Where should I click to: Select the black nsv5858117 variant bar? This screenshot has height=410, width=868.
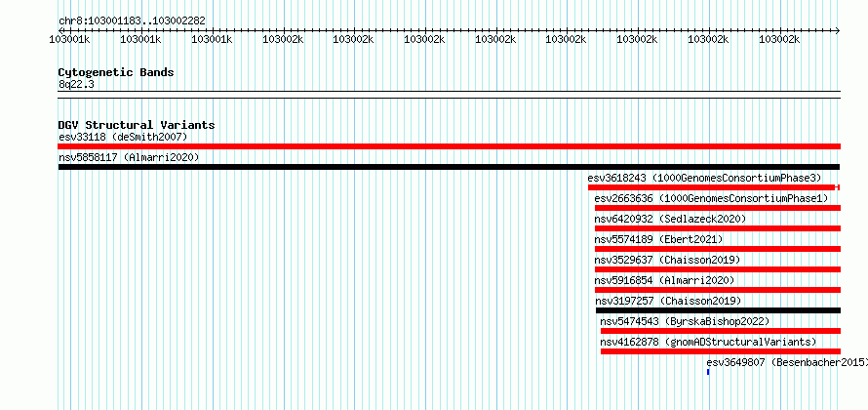449,167
